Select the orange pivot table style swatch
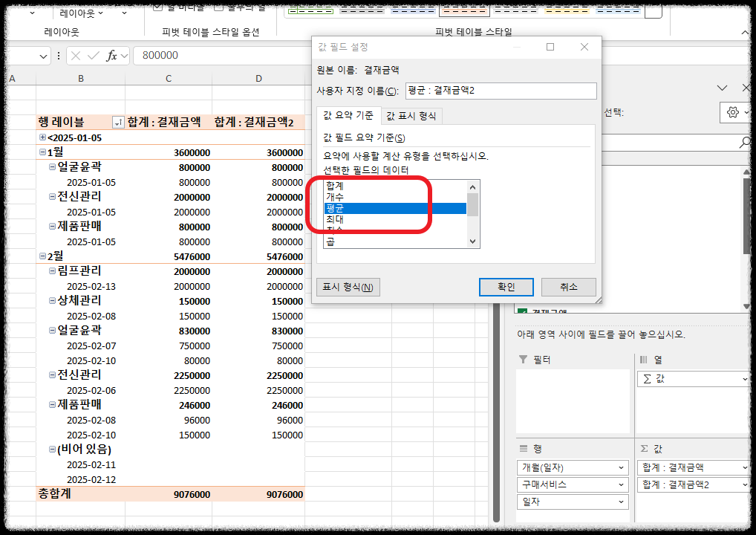This screenshot has width=756, height=535. [466, 11]
